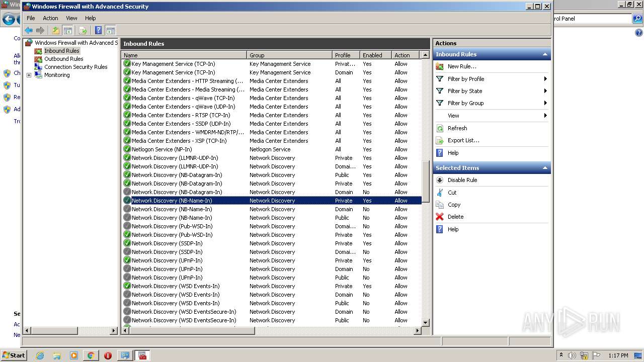Click the Filter by Profile funnel icon
The height and width of the screenshot is (362, 644).
[x=440, y=79]
